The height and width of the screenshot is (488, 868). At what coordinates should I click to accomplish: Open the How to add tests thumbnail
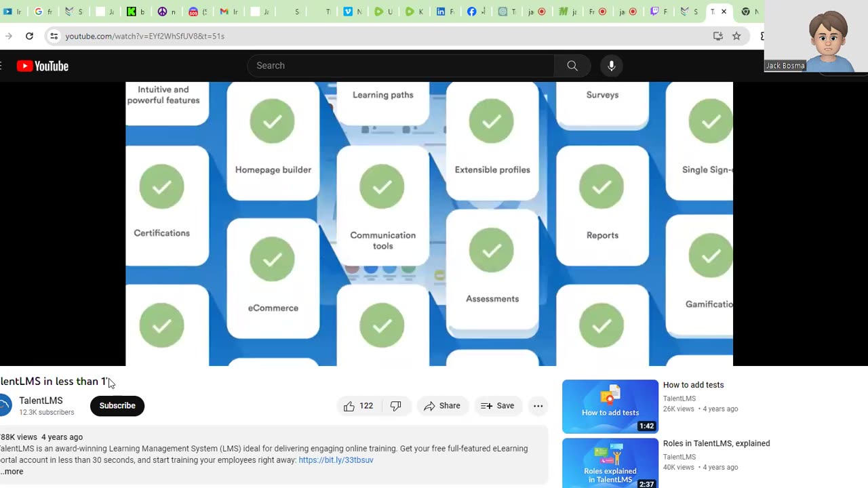pos(610,406)
